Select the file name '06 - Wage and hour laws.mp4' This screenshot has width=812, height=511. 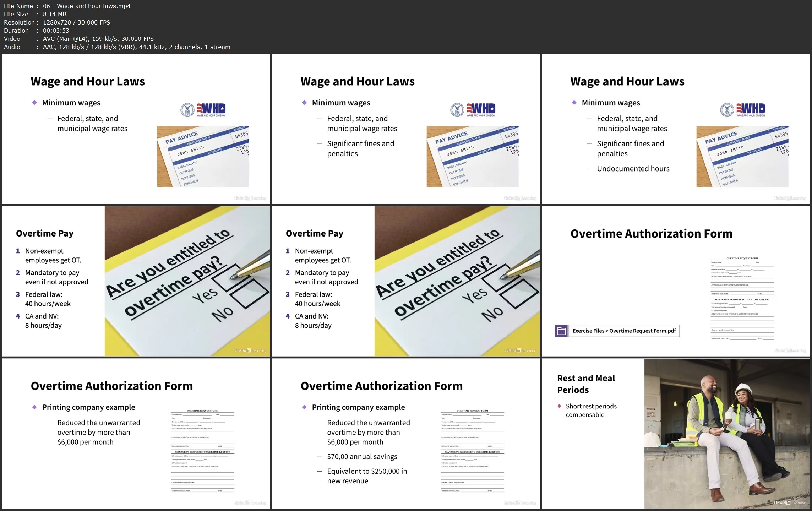point(87,6)
